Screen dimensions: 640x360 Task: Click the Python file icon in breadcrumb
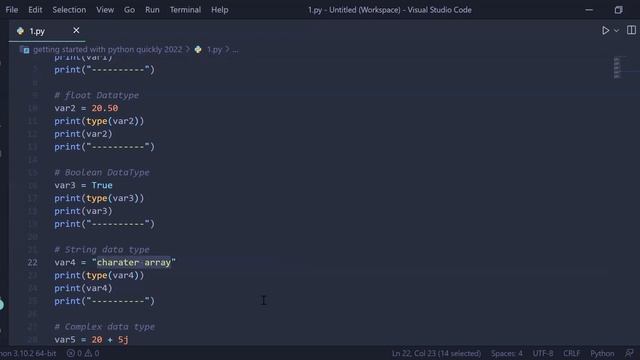pyautogui.click(x=198, y=50)
